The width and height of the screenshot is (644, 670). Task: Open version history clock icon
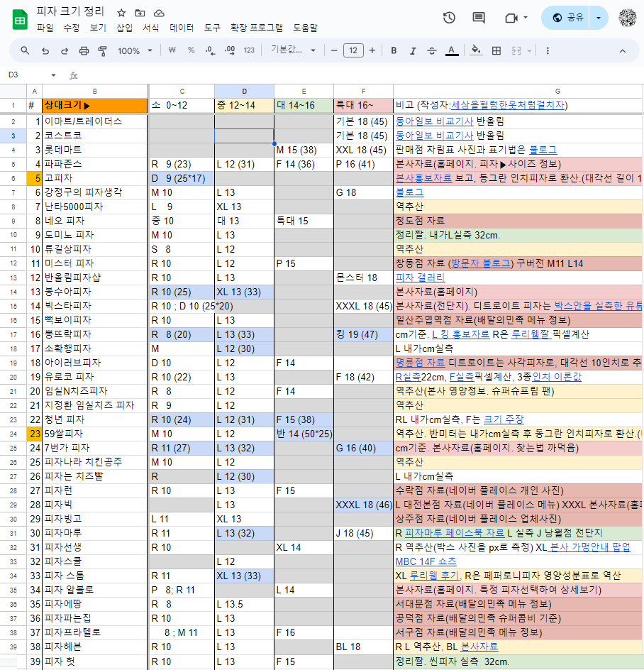tap(449, 18)
